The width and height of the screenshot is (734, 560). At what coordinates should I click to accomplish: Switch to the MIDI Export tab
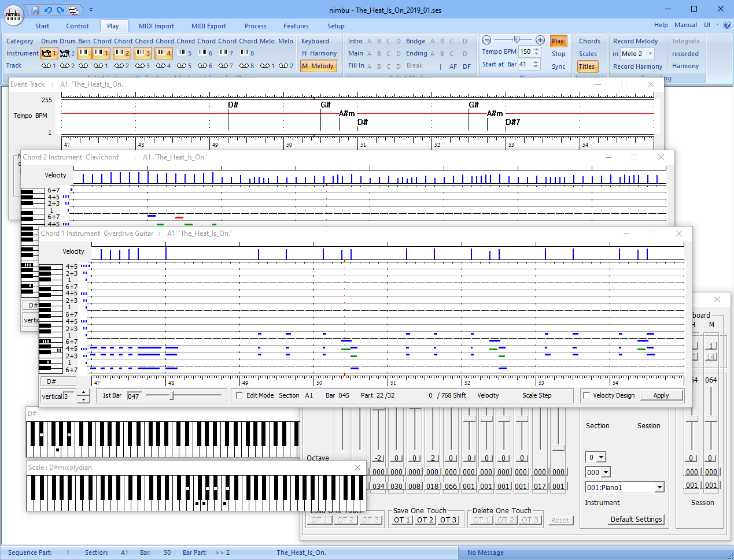(209, 26)
